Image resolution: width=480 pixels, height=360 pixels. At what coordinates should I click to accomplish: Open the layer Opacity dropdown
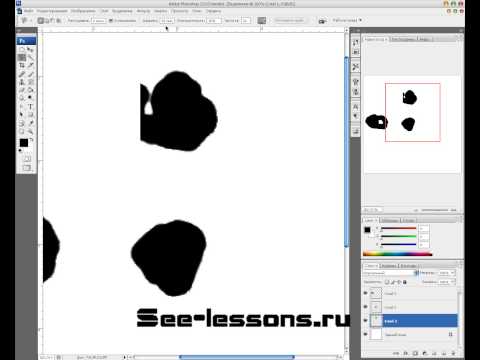point(452,273)
